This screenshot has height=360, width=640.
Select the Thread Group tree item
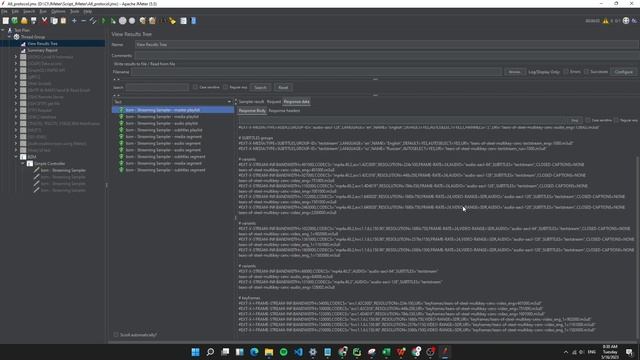point(33,37)
